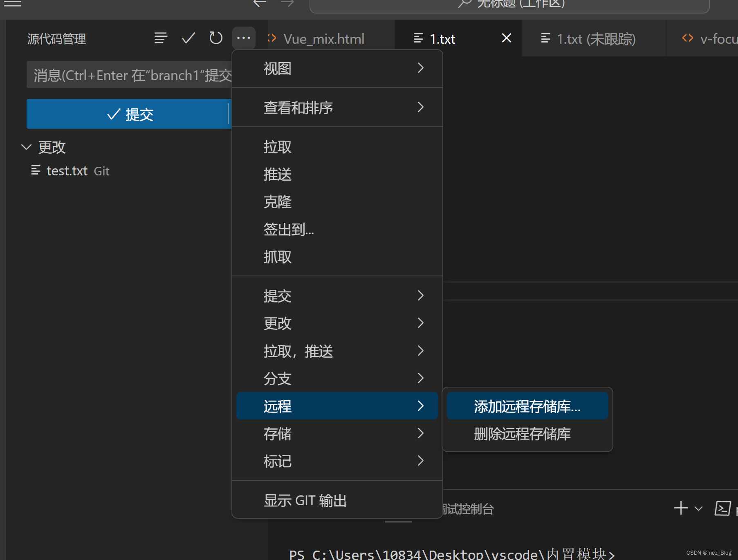Expand the 查看和排序 submenu
The image size is (738, 560).
tap(337, 108)
